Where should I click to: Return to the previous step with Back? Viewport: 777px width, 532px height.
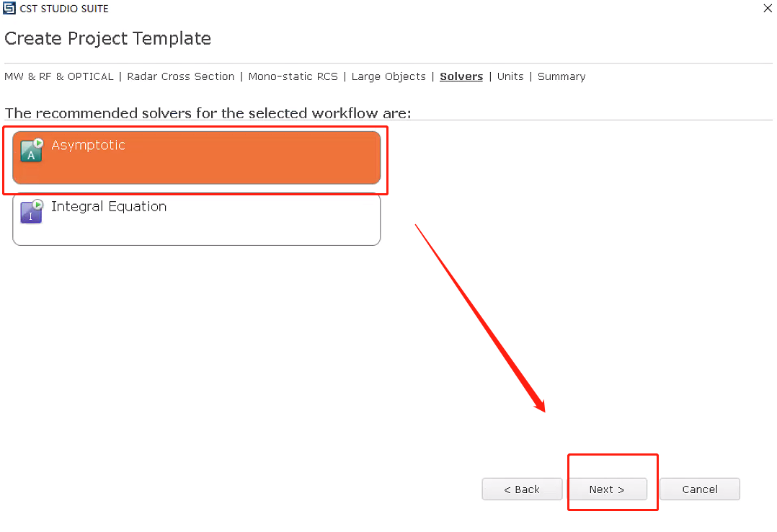click(522, 489)
